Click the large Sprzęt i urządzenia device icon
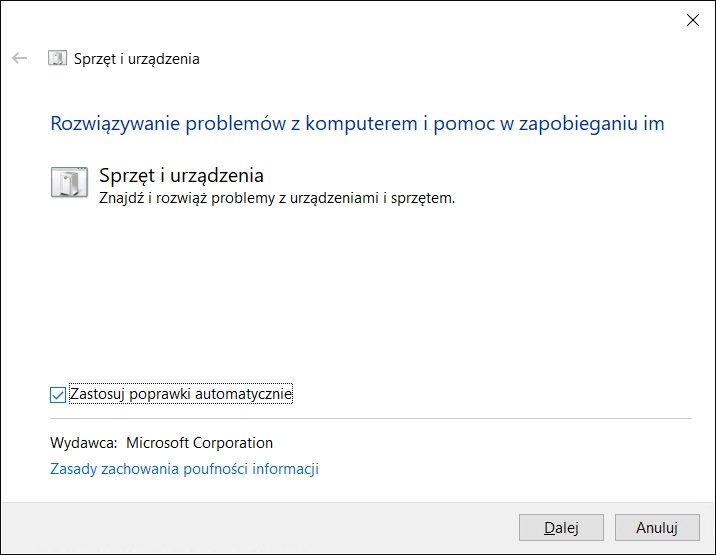This screenshot has height=555, width=716. tap(68, 184)
